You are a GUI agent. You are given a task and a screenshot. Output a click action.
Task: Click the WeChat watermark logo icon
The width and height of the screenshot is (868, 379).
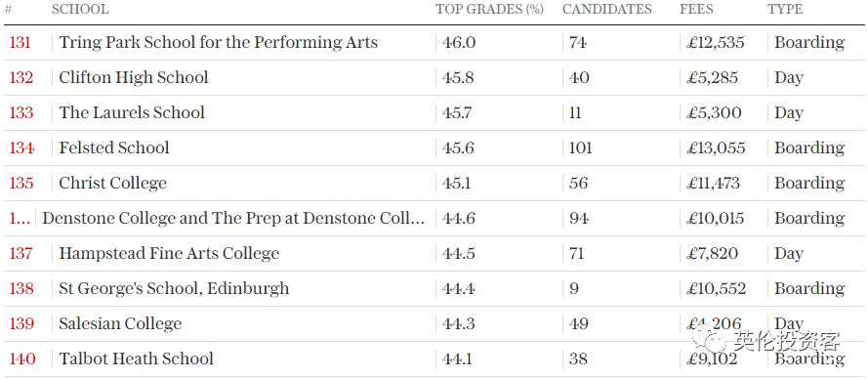[710, 339]
